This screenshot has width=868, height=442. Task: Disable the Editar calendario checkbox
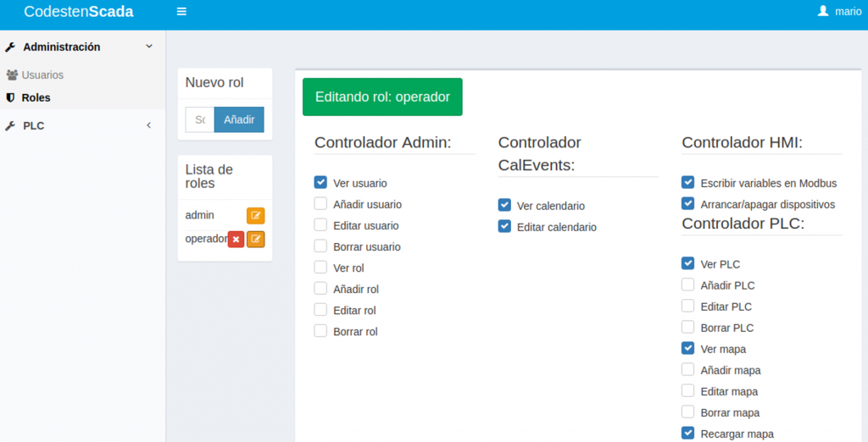point(504,226)
